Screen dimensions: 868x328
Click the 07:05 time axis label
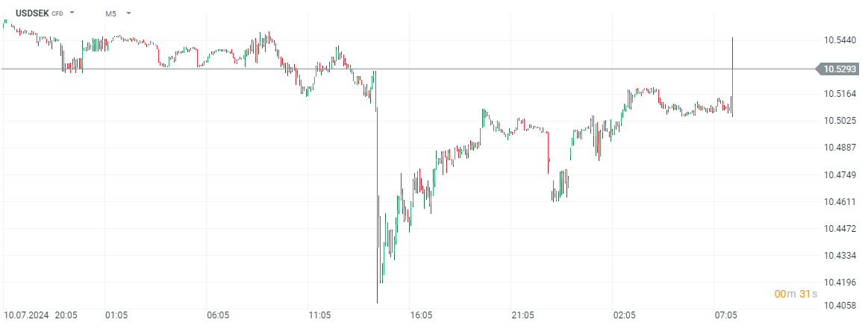point(725,316)
